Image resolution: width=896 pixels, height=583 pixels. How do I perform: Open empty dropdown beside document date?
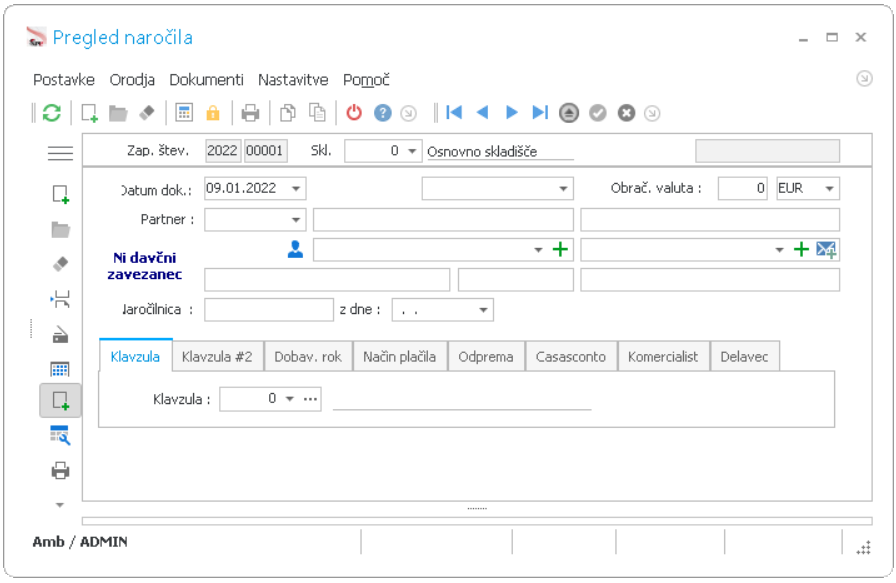click(x=563, y=189)
